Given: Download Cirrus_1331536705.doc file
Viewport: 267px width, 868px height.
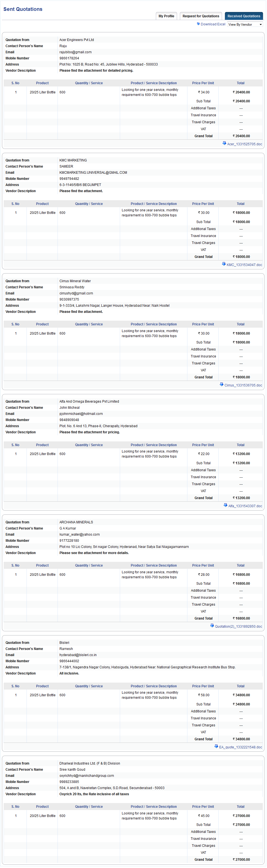Looking at the screenshot, I should (243, 385).
